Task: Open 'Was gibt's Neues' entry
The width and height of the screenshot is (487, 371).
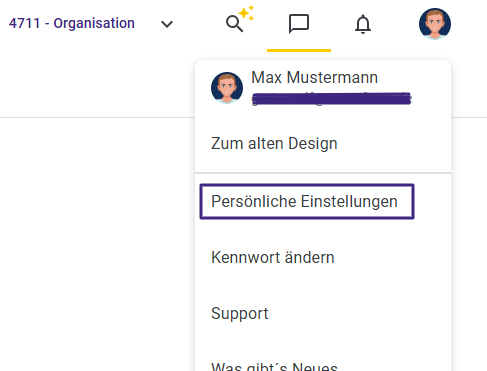Action: (274, 367)
